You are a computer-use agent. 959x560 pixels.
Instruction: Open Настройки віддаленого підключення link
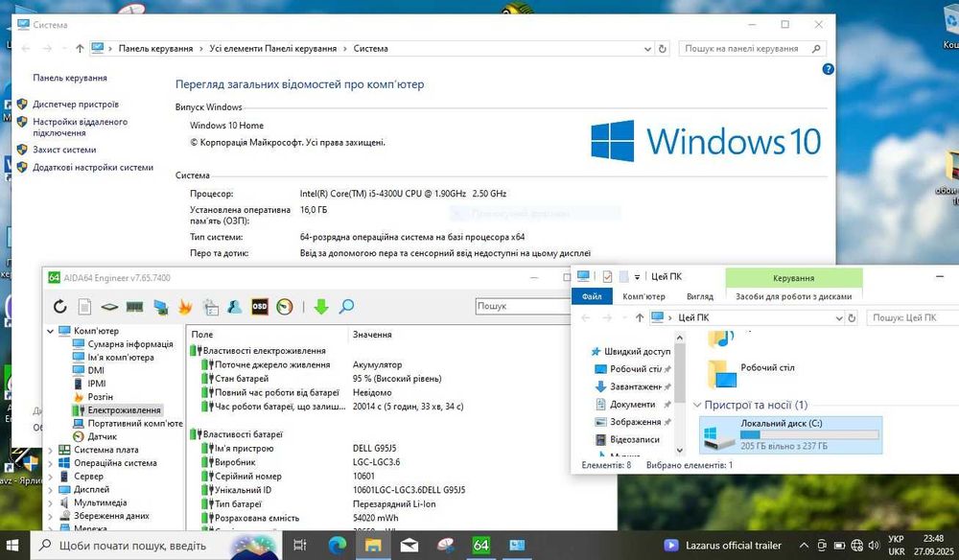coord(81,128)
